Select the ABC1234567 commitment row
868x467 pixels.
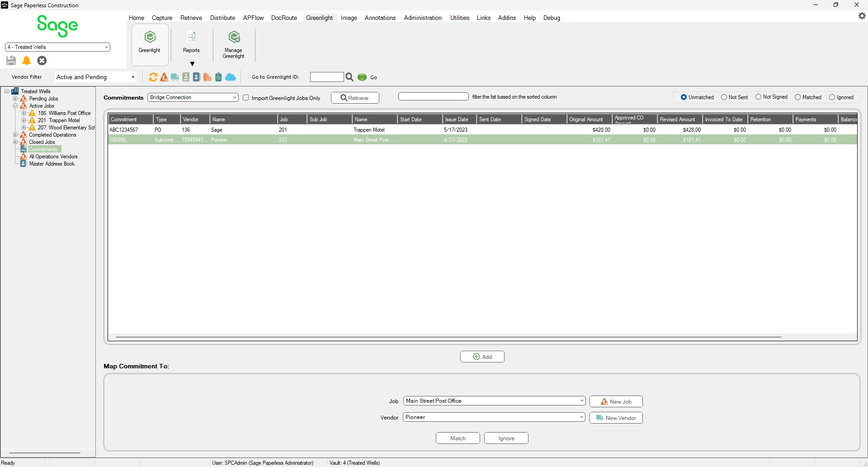coord(483,130)
